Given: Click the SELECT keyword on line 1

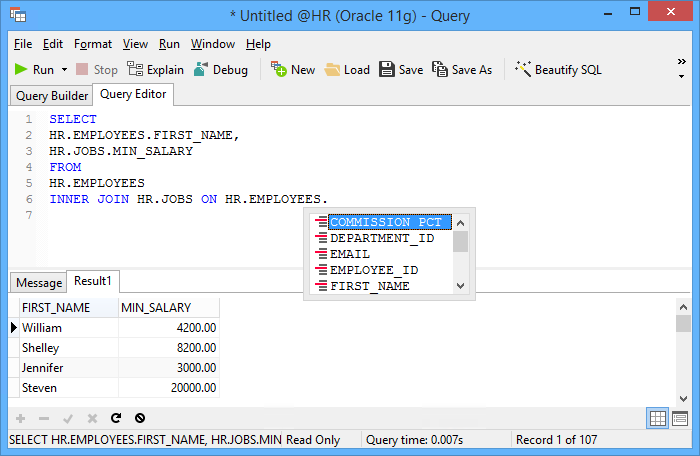Looking at the screenshot, I should coord(73,119).
